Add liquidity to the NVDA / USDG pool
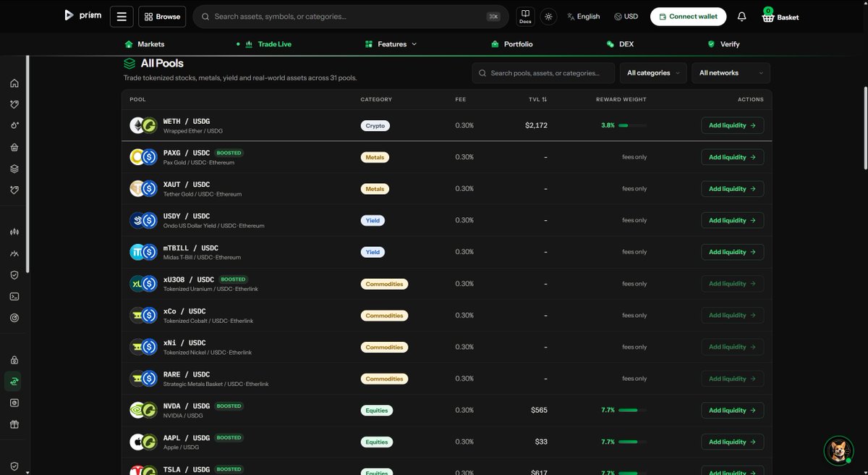Viewport: 868px width, 475px height. (x=732, y=411)
